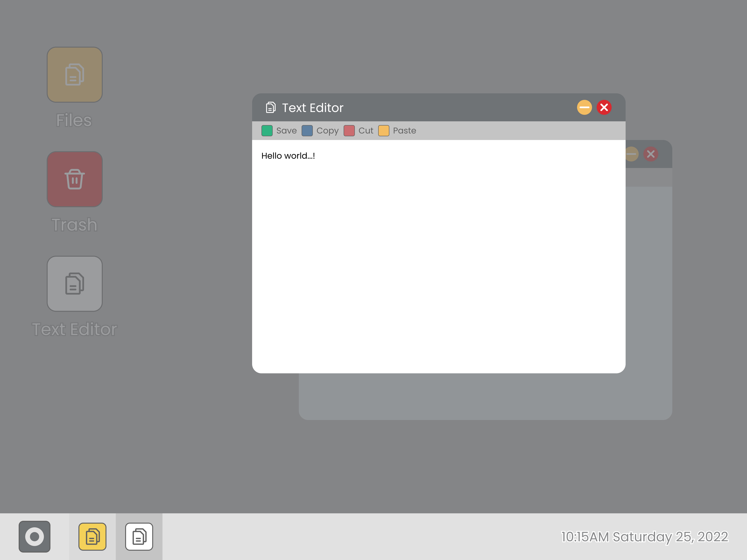This screenshot has height=560, width=747.
Task: Open the Text Editor desktop icon
Action: coord(75,283)
